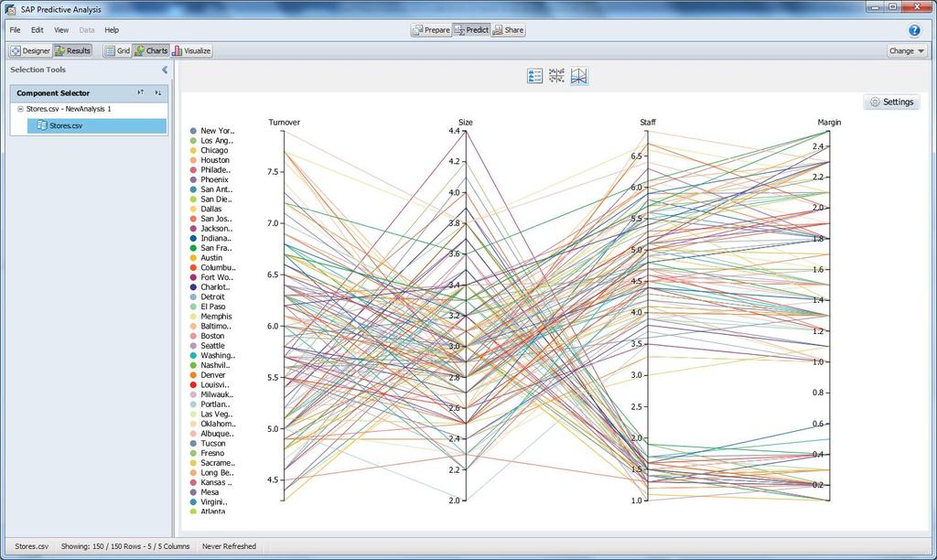Collapse the Stores.csv - NewAnalysis 1 tree node

[x=20, y=110]
